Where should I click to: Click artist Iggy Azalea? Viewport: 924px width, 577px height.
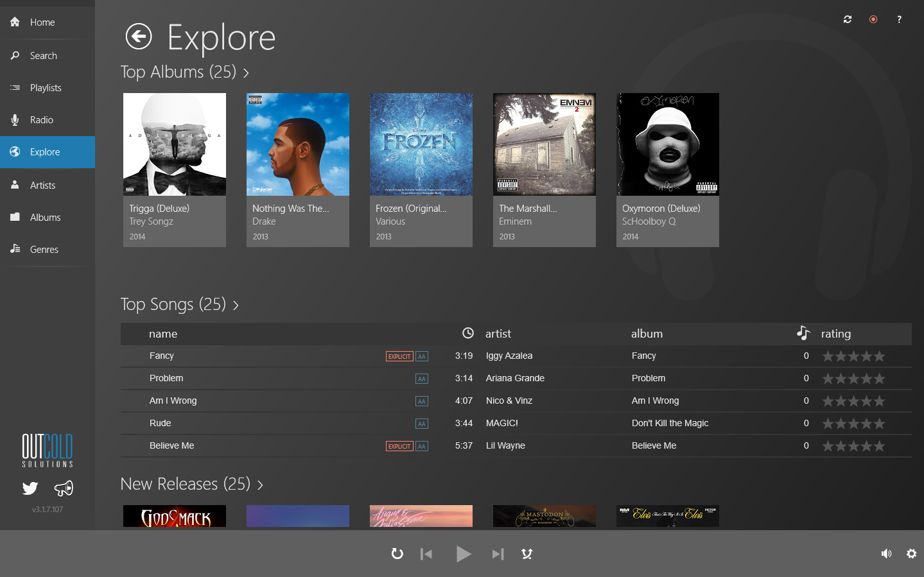point(509,356)
